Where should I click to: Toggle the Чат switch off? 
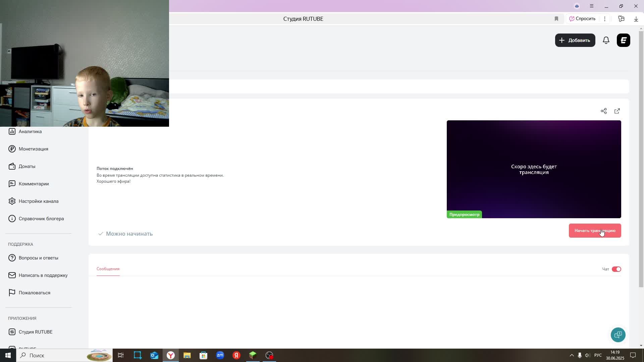[616, 269]
